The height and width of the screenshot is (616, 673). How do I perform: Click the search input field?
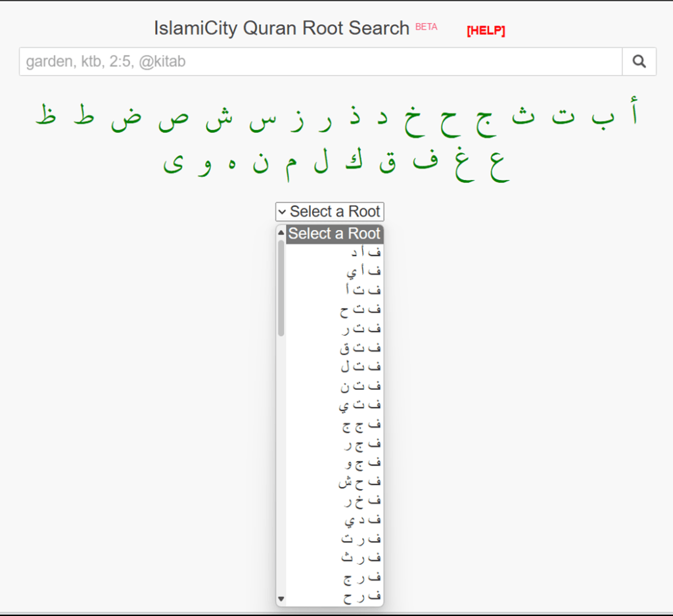(x=320, y=62)
